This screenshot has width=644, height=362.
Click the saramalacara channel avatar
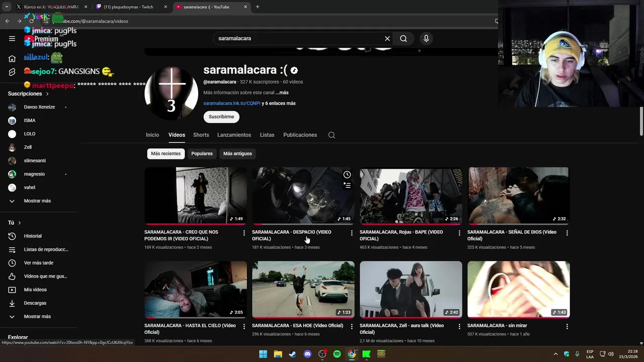(171, 93)
